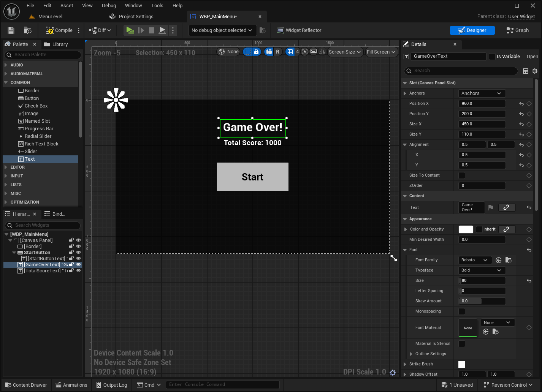The image size is (542, 392).
Task: Toggle the Is Variable checkbox
Action: (x=492, y=57)
